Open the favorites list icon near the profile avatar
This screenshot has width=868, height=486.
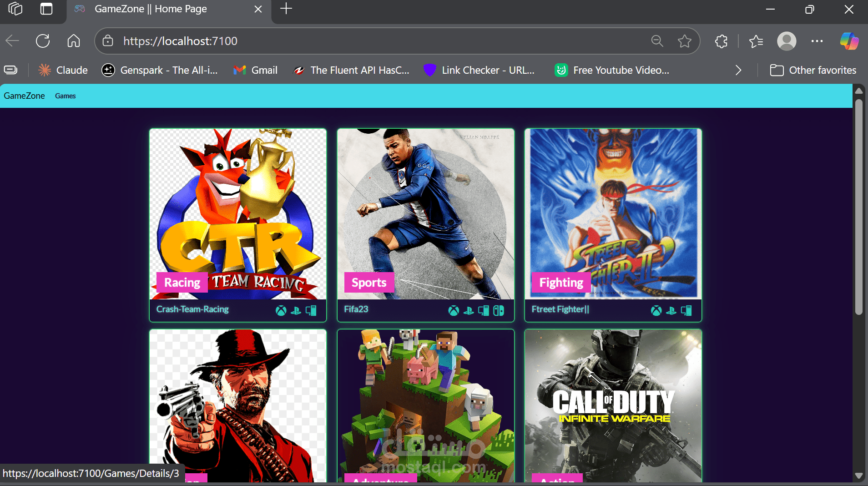point(756,41)
